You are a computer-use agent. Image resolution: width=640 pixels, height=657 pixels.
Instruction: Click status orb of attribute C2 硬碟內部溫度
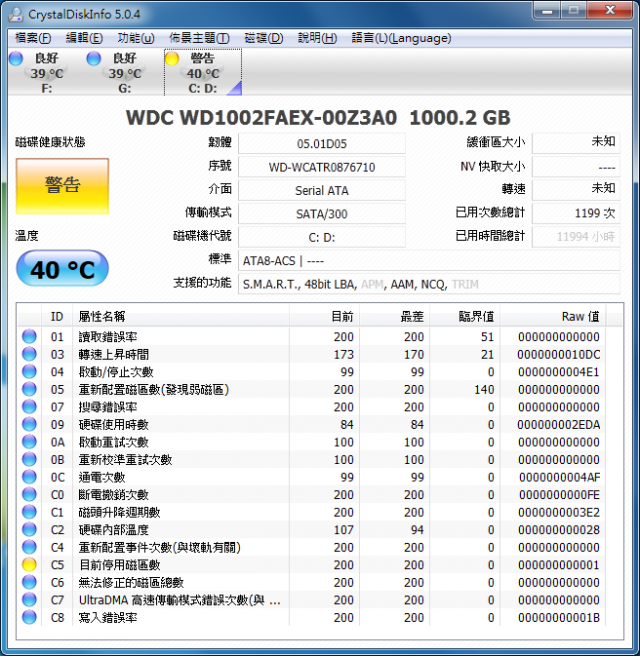[29, 530]
